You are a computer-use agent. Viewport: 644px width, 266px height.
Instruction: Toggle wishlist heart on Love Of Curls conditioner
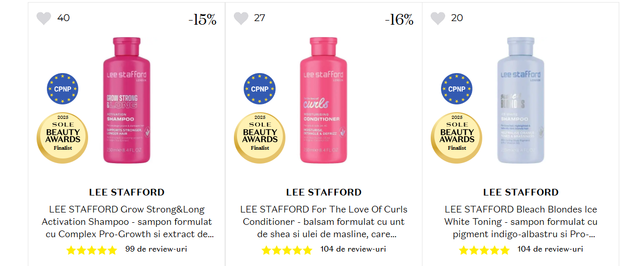point(241,19)
